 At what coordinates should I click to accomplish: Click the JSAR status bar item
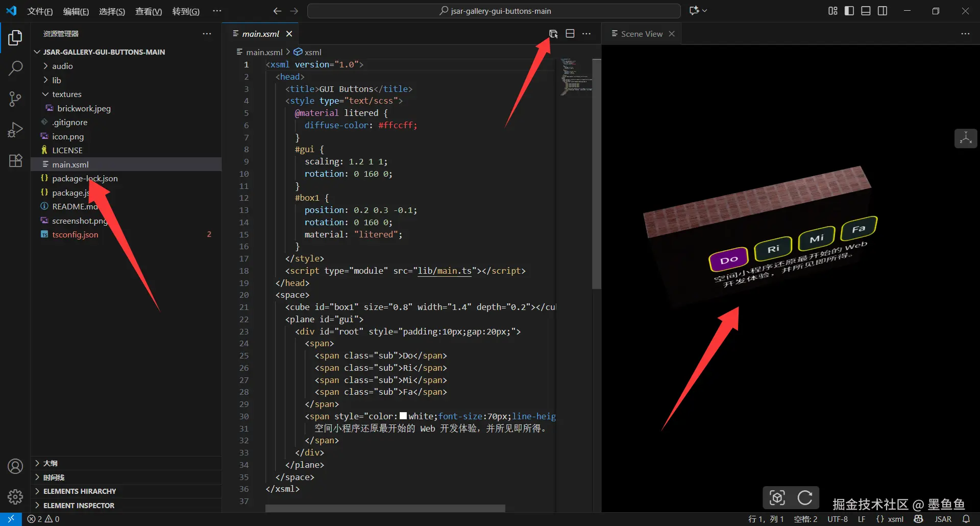[943, 519]
